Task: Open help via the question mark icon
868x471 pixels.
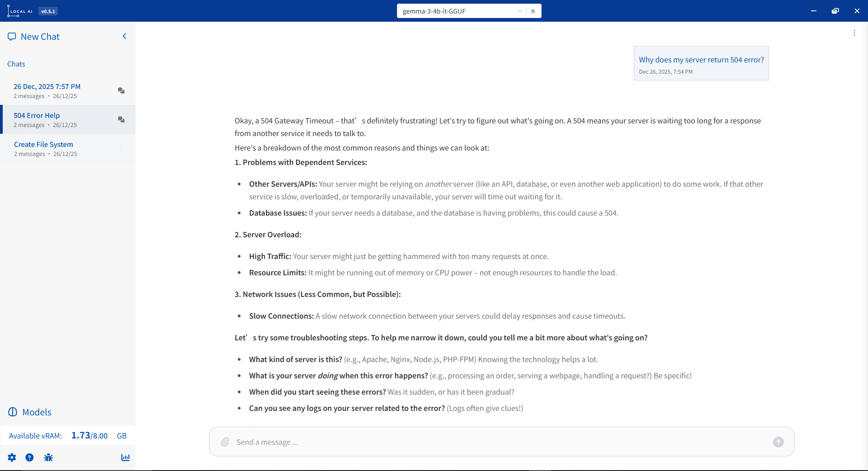Action: [29, 457]
